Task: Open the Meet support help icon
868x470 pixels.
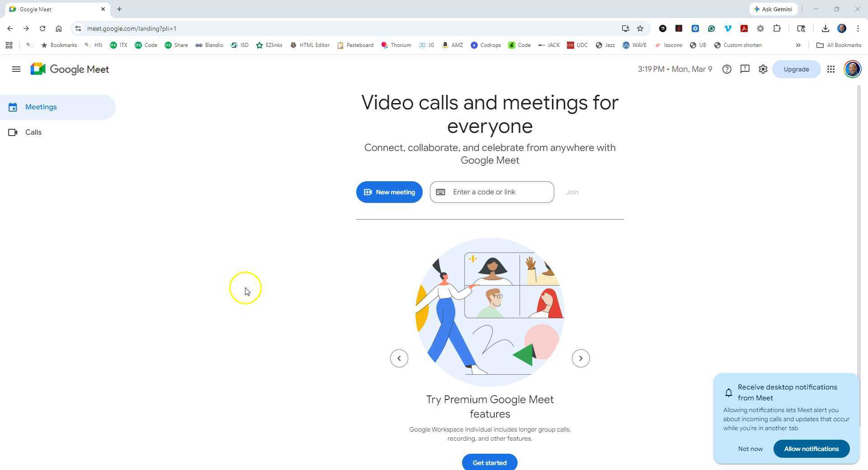Action: pos(726,69)
